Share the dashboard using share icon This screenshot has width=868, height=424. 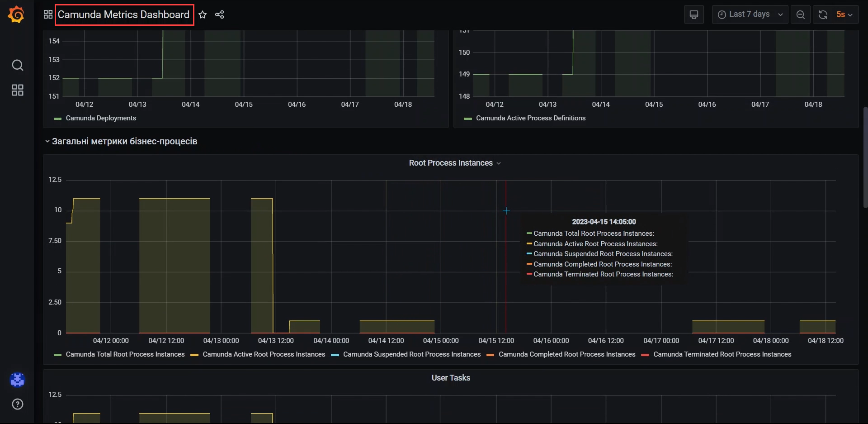click(x=220, y=14)
